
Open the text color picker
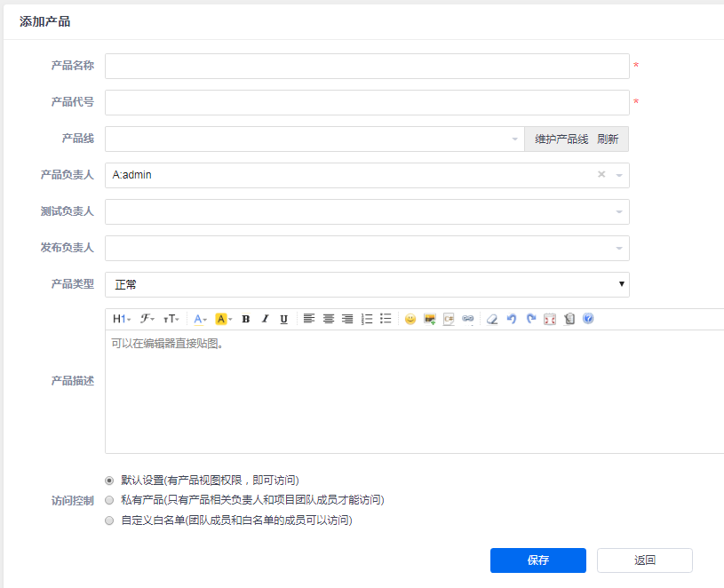[x=200, y=319]
